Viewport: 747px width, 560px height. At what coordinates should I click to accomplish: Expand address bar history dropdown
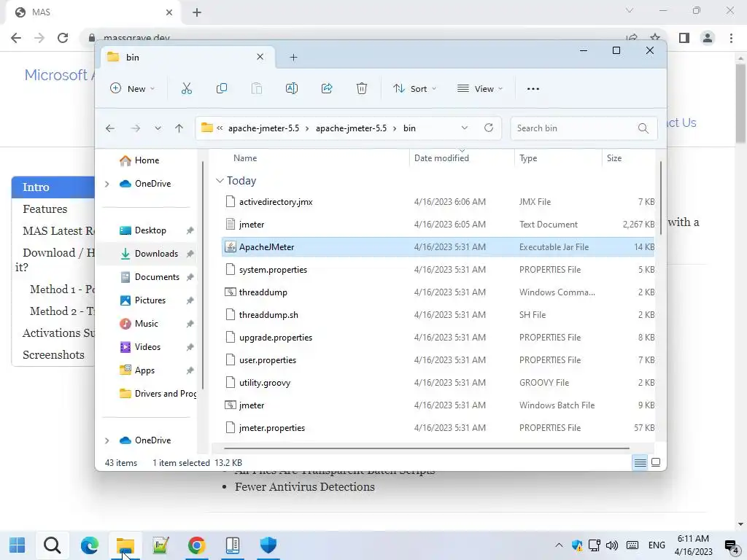click(465, 128)
